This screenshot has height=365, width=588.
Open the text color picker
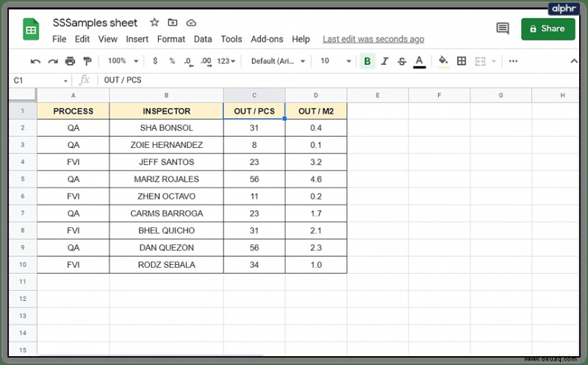[419, 62]
